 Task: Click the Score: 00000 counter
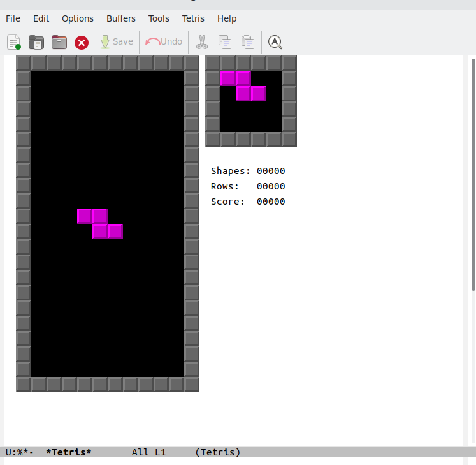click(248, 202)
